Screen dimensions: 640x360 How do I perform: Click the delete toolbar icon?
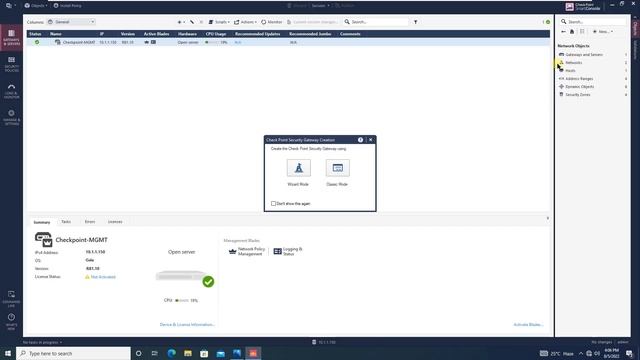(x=201, y=22)
